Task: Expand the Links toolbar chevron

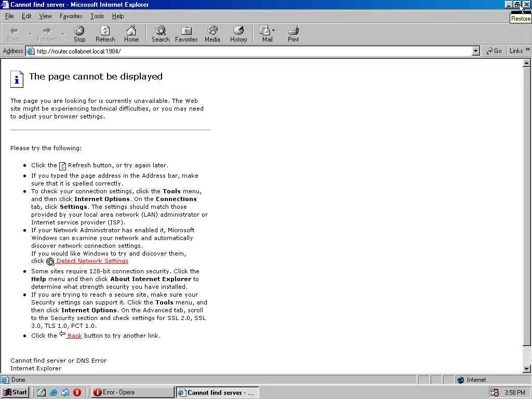Action: 528,50
